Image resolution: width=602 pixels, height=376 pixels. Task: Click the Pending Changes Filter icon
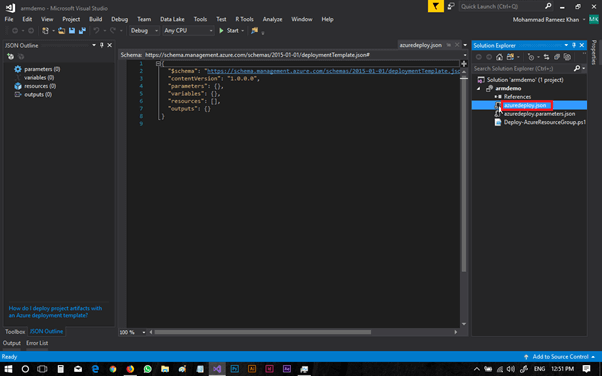click(531, 57)
